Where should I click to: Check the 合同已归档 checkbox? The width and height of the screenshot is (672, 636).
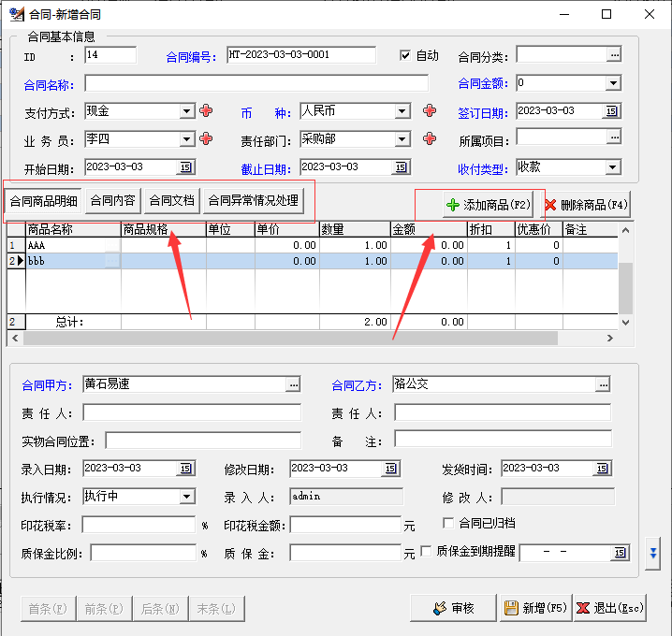pos(448,523)
